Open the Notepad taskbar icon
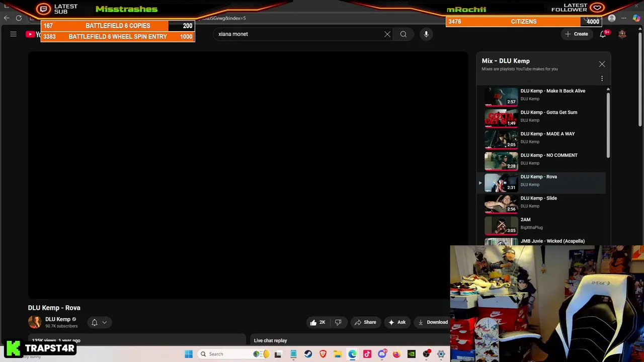The width and height of the screenshot is (644, 362). click(x=293, y=354)
